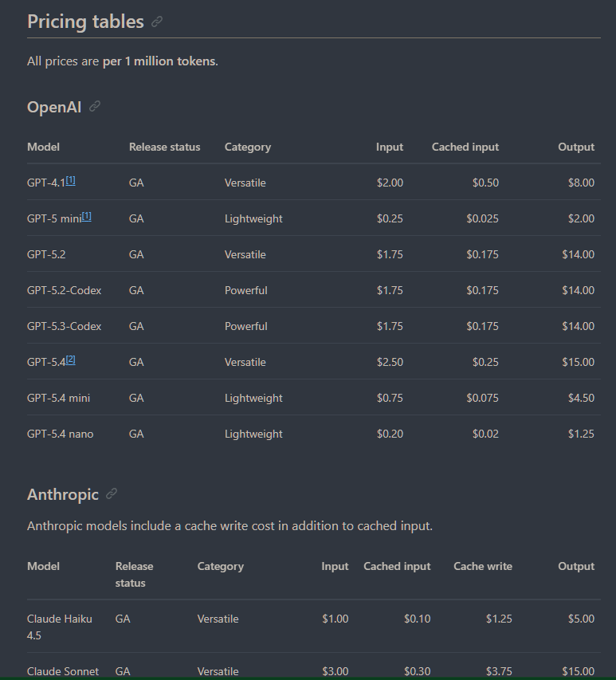Click Category header in OpenAI table
The width and height of the screenshot is (616, 680).
248,147
